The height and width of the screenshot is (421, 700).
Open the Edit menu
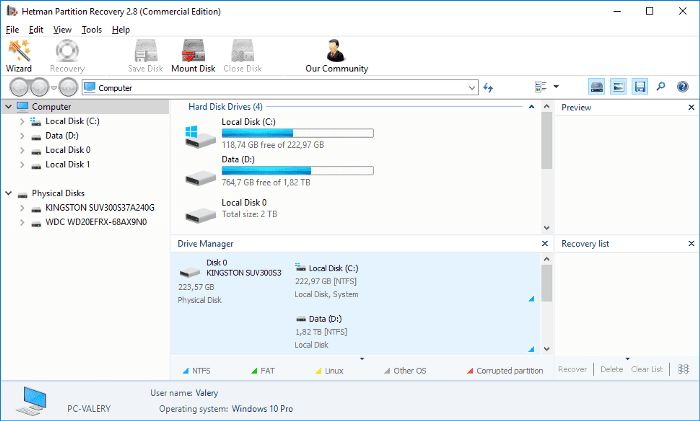point(36,30)
